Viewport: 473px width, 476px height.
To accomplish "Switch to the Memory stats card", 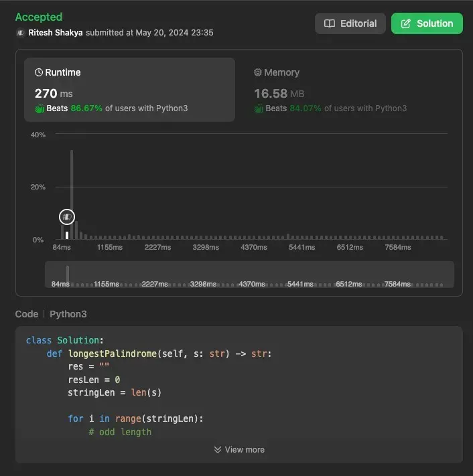I will 348,90.
